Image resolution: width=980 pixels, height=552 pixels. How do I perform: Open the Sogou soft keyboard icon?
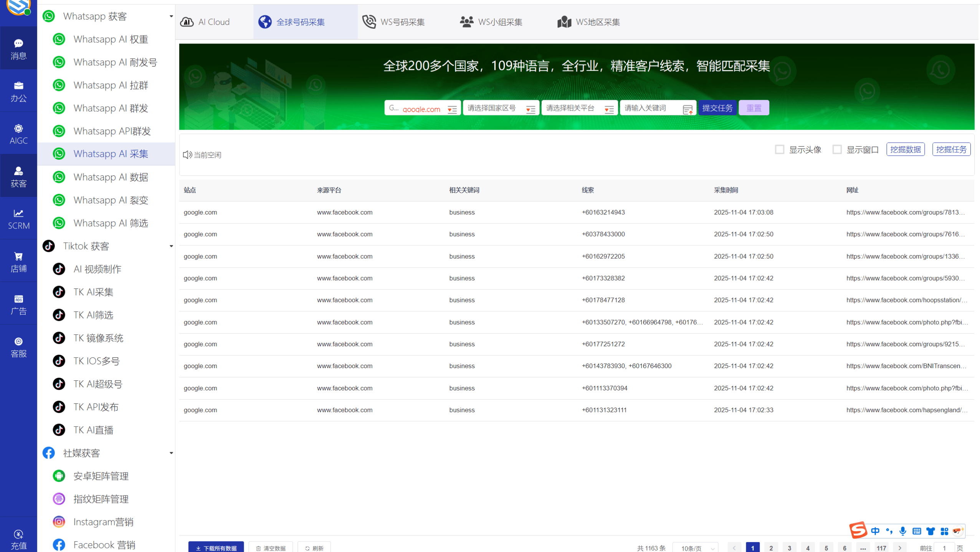pyautogui.click(x=917, y=531)
